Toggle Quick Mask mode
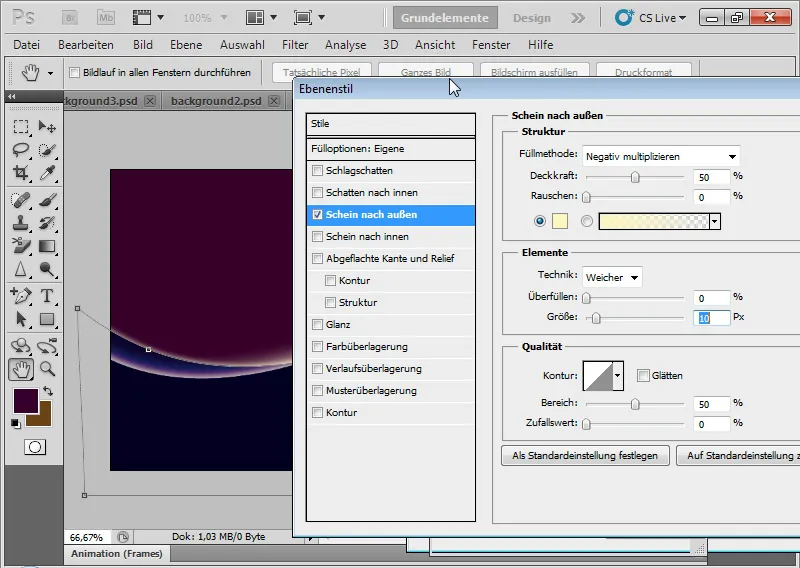The height and width of the screenshot is (568, 800). coord(35,448)
